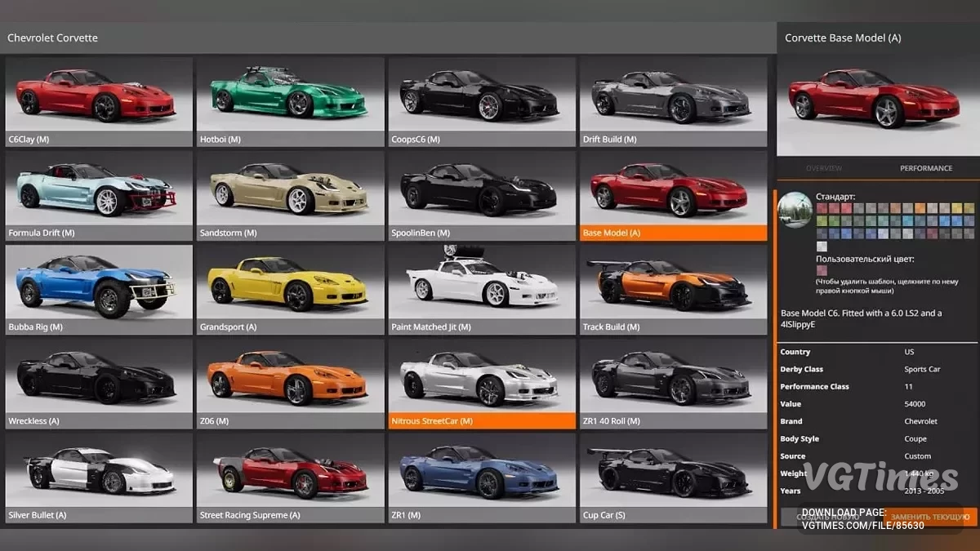Click the round paint preview image
The image size is (980, 551).
pyautogui.click(x=795, y=210)
